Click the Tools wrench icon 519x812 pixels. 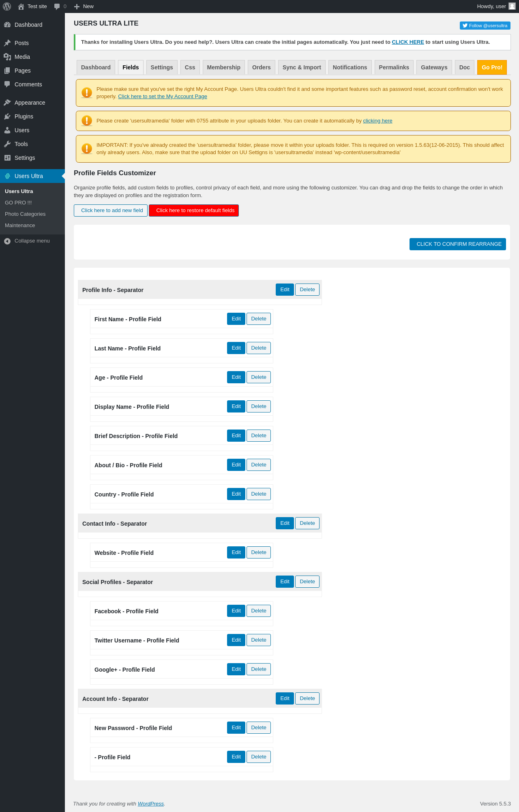coord(7,144)
